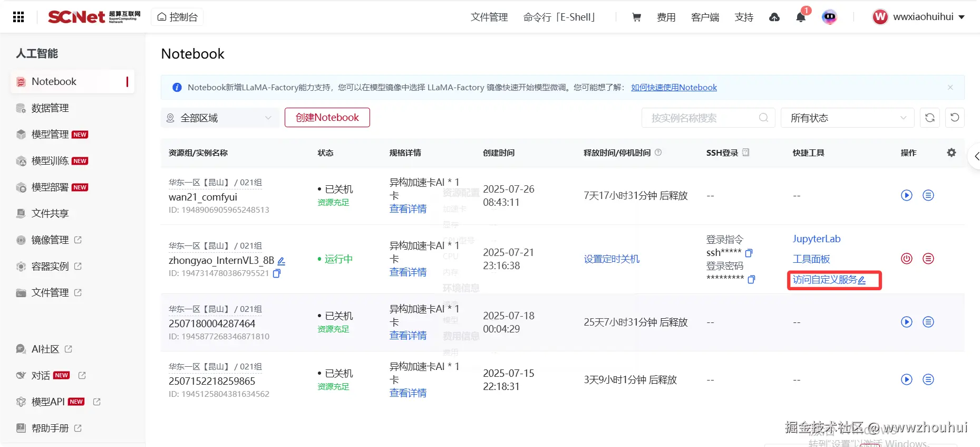The image size is (980, 447).
Task: Start the wan21_comfyui instance
Action: [907, 195]
